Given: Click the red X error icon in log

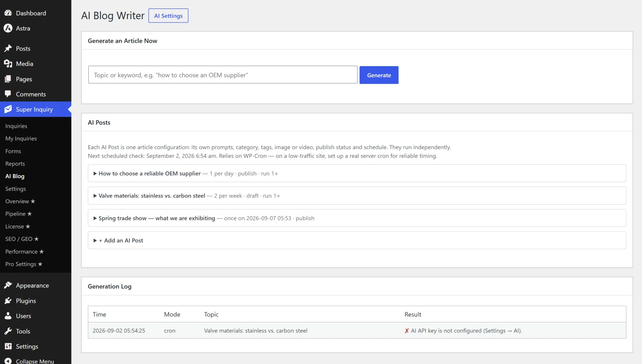Looking at the screenshot, I should [x=407, y=331].
